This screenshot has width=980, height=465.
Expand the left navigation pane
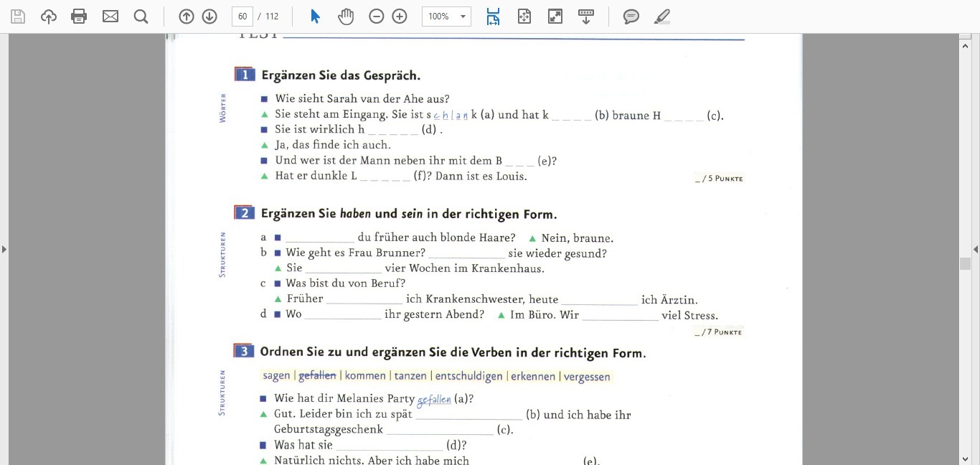[4, 249]
